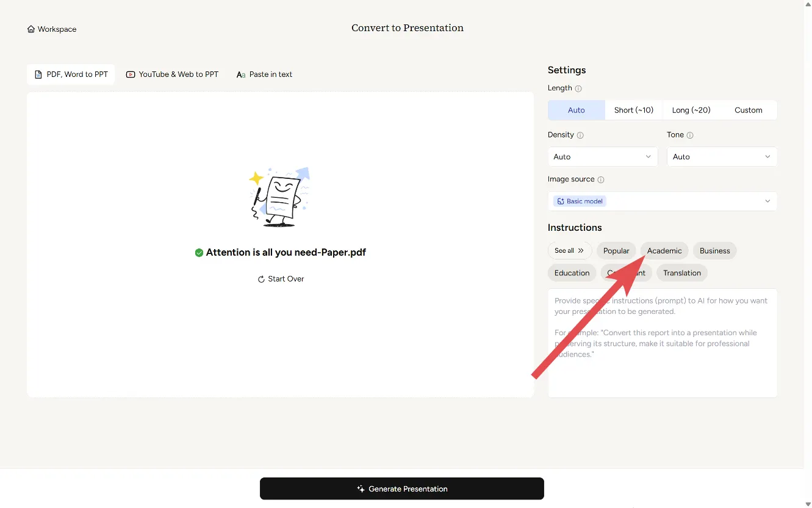This screenshot has width=812, height=508.
Task: Select the Auto length option
Action: (576, 111)
